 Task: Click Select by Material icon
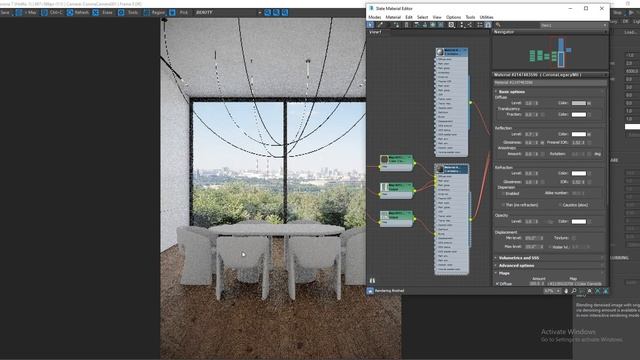point(498,24)
